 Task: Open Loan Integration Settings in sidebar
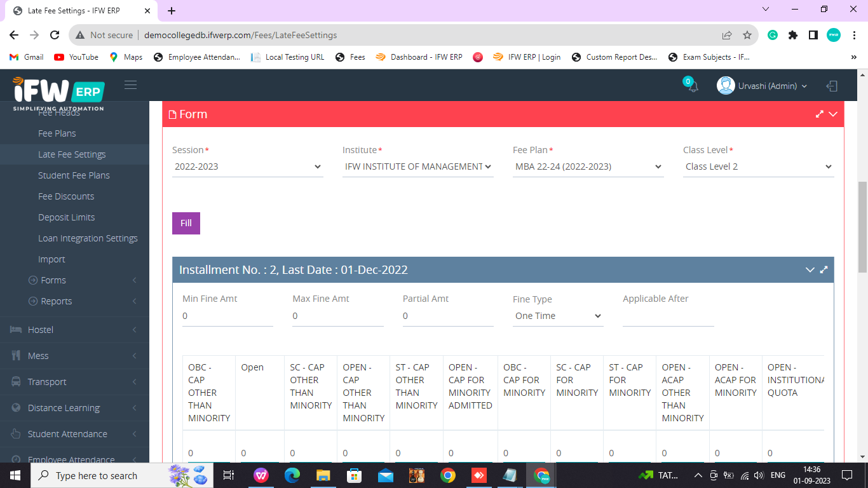(x=88, y=238)
